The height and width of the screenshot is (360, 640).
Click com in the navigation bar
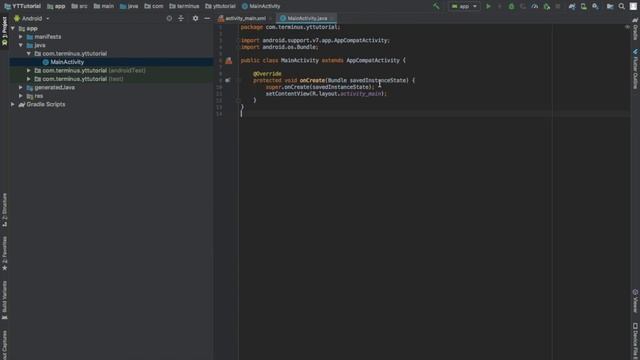coord(154,6)
